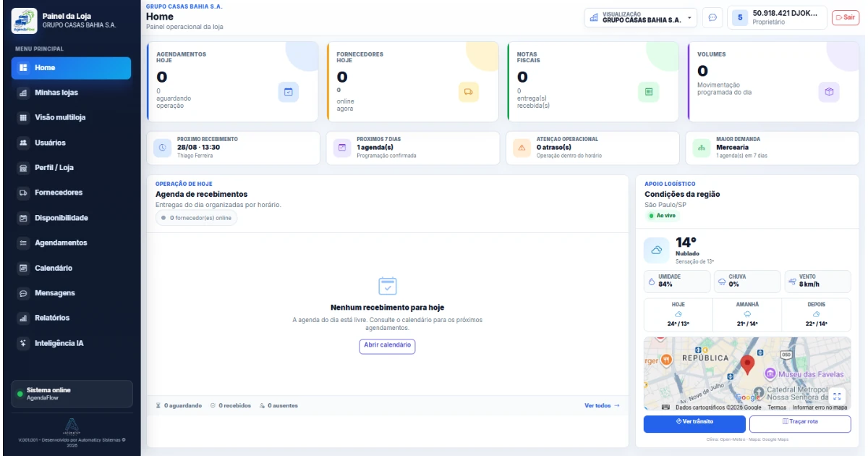Click the Ver trânsito button
This screenshot has height=456, width=868.
point(694,424)
